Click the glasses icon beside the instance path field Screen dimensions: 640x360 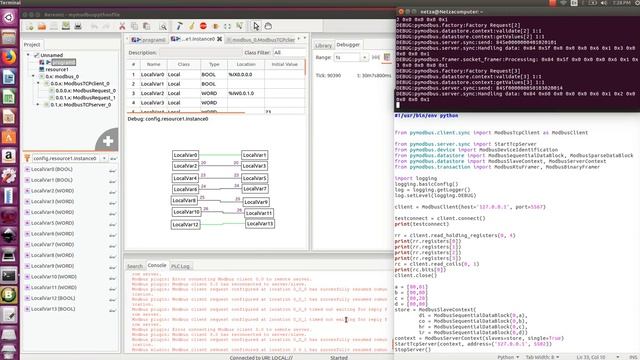tap(113, 158)
